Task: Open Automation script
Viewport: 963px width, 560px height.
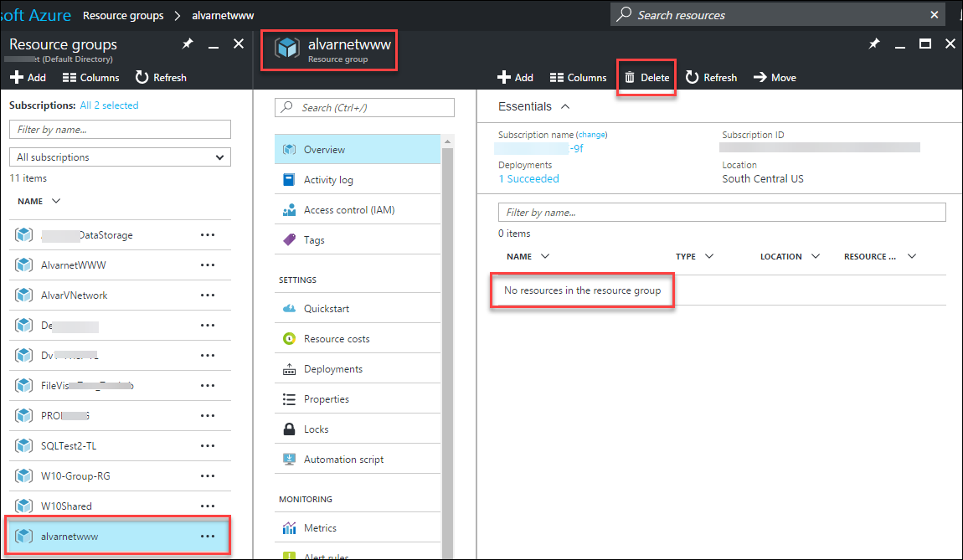Action: 358,459
